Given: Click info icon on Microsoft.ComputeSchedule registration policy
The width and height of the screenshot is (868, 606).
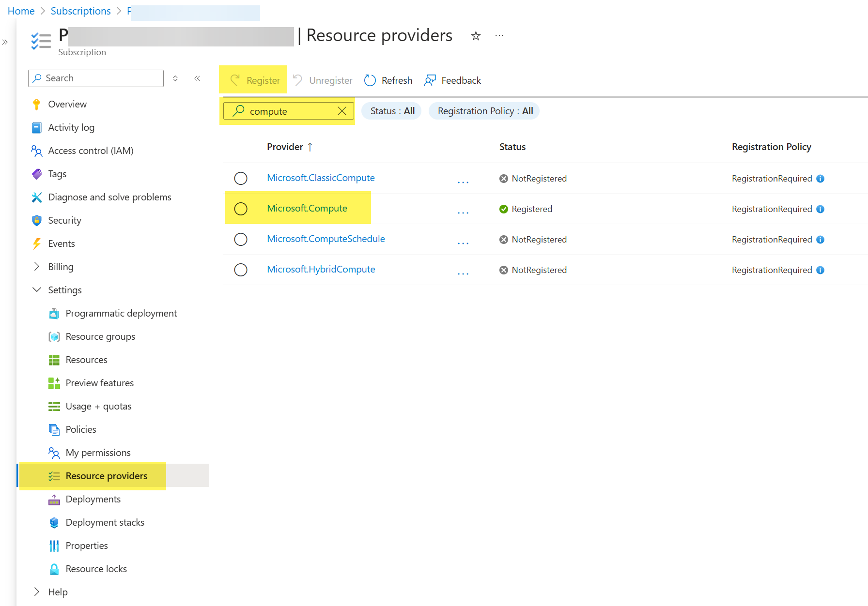Looking at the screenshot, I should 820,240.
